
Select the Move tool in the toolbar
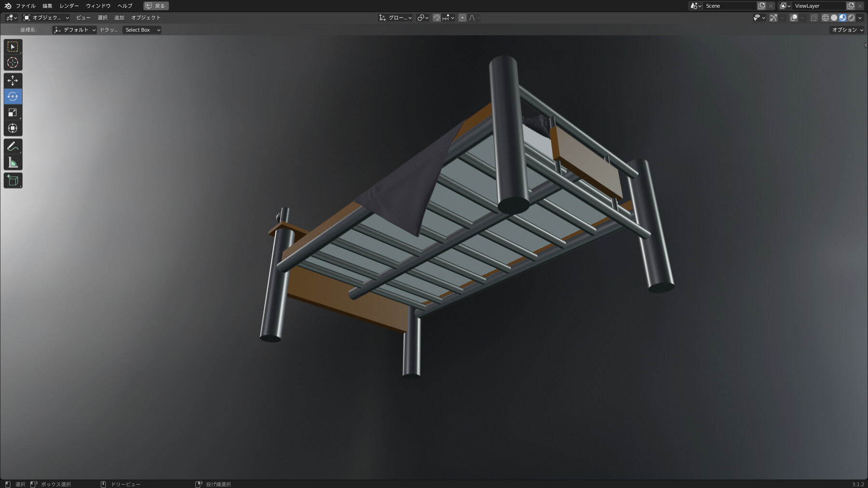[13, 80]
